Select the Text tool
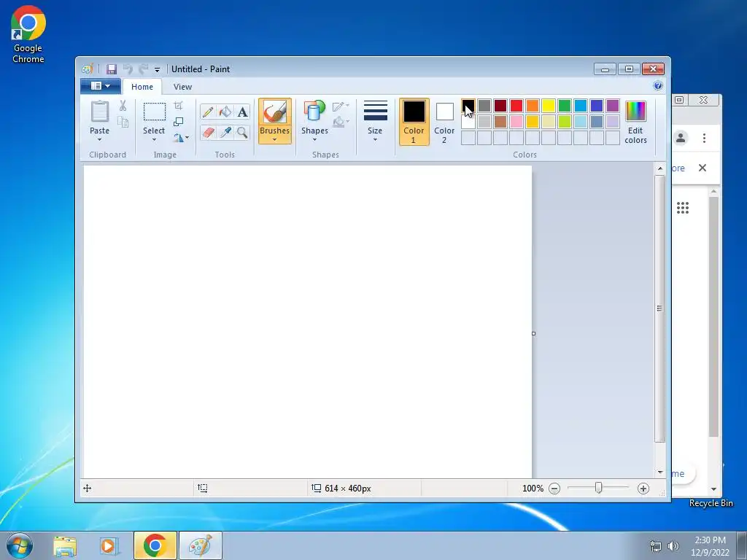The width and height of the screenshot is (747, 560). (x=242, y=112)
